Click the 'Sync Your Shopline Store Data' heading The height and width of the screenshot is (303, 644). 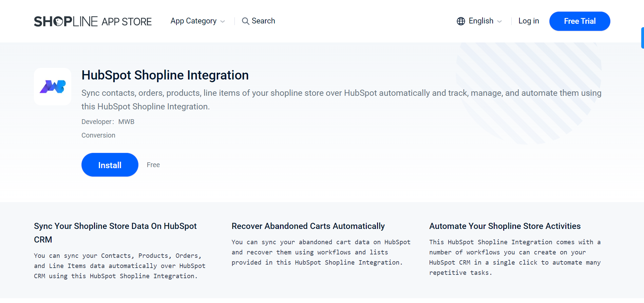115,233
